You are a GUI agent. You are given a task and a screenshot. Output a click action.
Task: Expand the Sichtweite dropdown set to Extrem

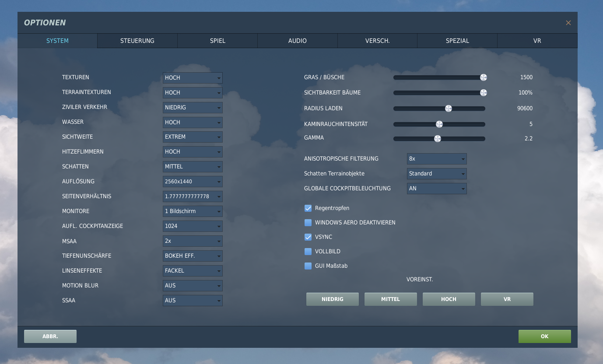tap(193, 137)
